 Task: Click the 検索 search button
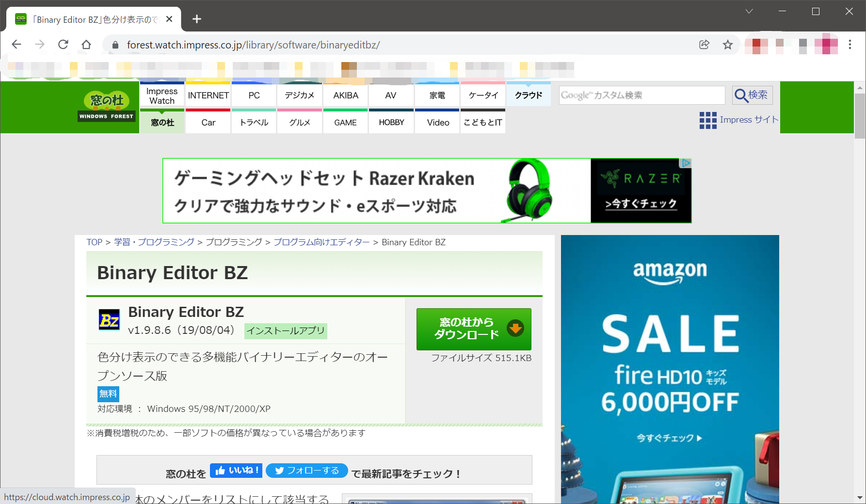752,95
